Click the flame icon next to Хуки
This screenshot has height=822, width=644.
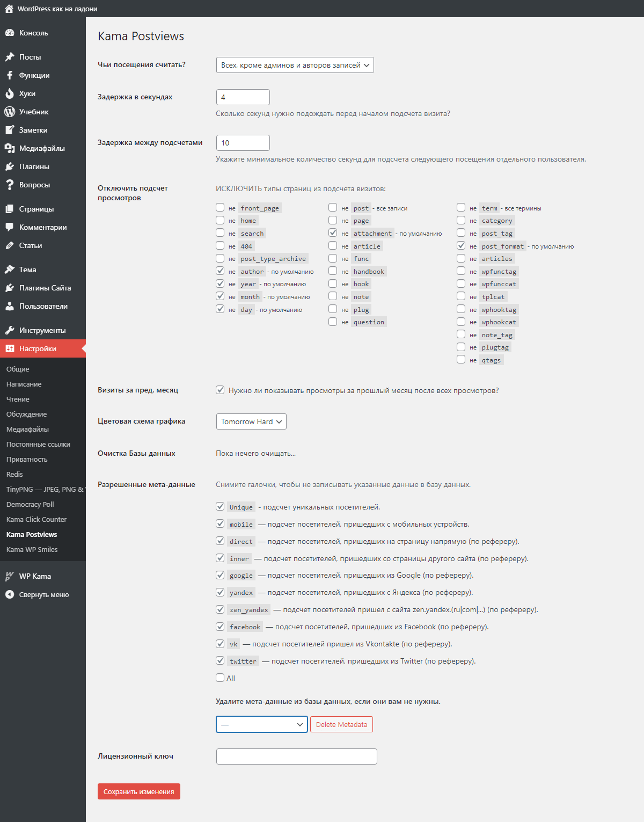pos(10,93)
